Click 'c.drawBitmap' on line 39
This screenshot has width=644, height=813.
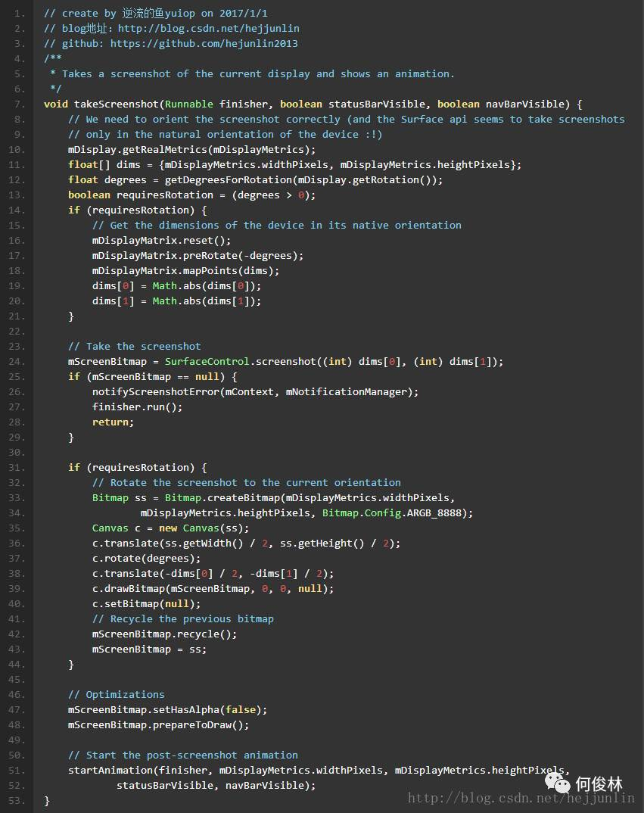[x=128, y=589]
